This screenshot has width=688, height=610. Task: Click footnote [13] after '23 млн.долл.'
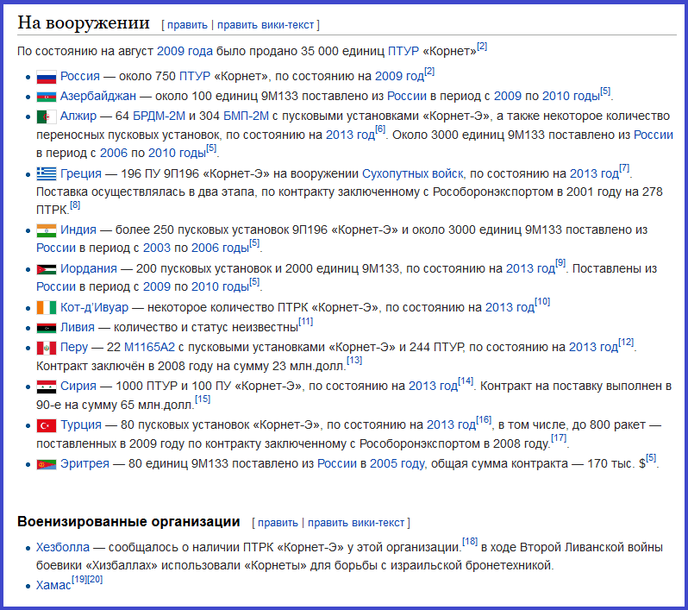[355, 360]
